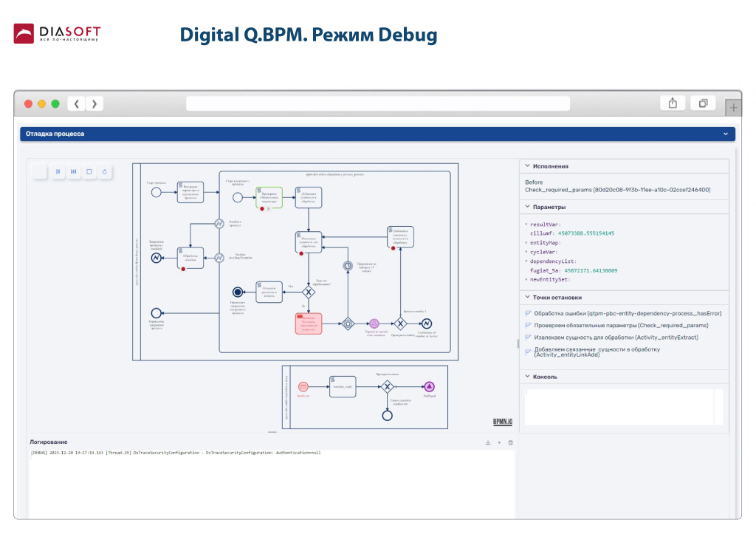756x534 pixels.
Task: Clear the log with trash icon
Action: (x=511, y=442)
